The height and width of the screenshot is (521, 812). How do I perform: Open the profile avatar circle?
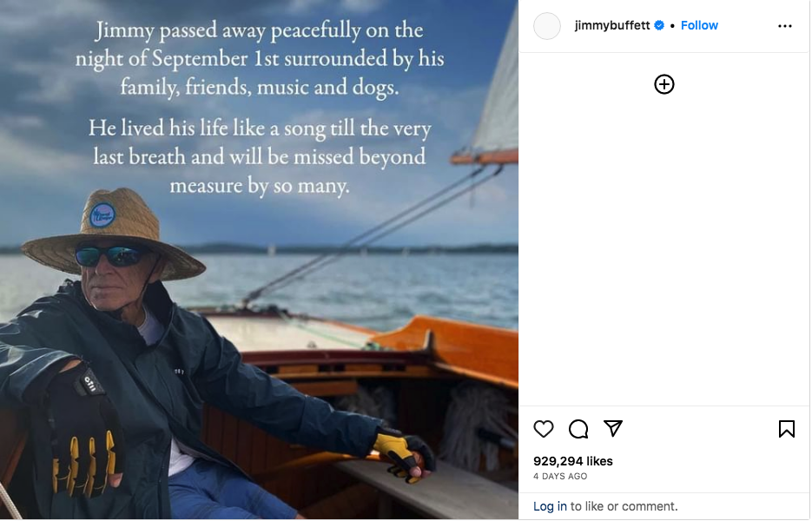[x=547, y=26]
